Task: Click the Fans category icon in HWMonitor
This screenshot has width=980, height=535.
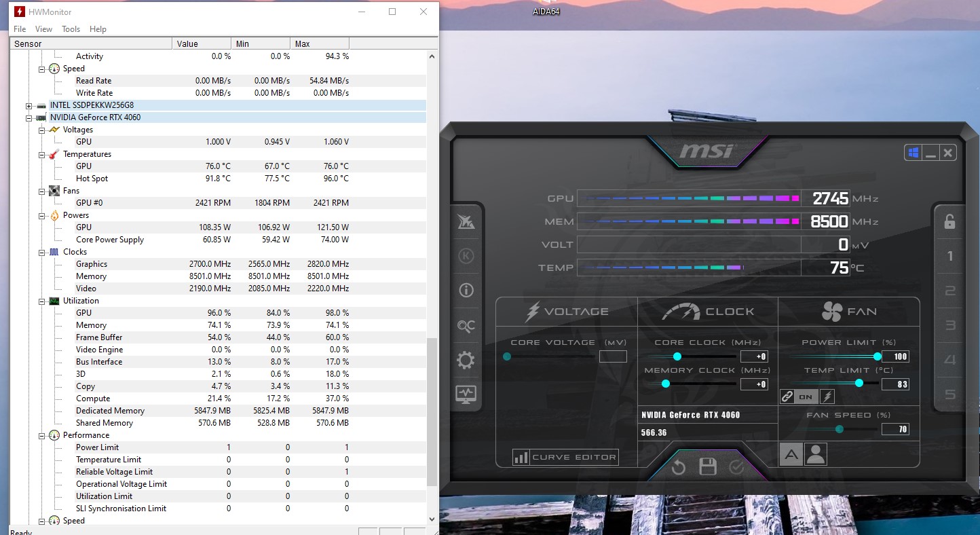Action: (54, 191)
